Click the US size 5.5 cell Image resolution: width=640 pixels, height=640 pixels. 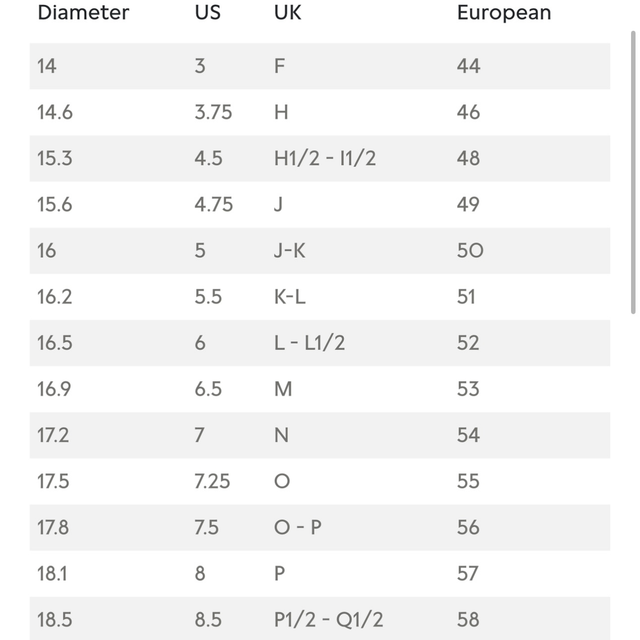208,297
